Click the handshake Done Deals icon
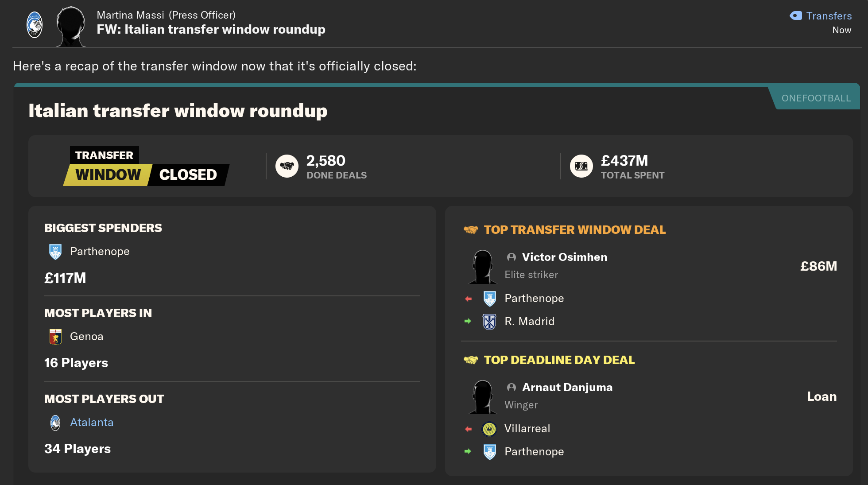 click(287, 166)
